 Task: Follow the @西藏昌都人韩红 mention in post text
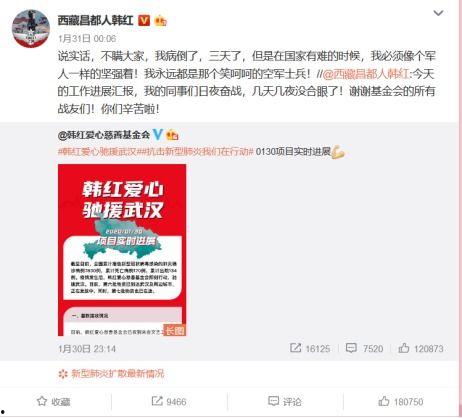[365, 74]
